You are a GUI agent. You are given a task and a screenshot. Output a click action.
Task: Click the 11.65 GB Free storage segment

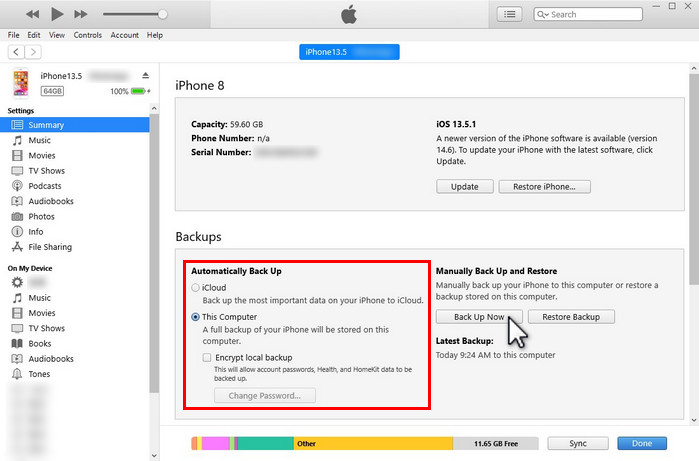click(x=496, y=443)
